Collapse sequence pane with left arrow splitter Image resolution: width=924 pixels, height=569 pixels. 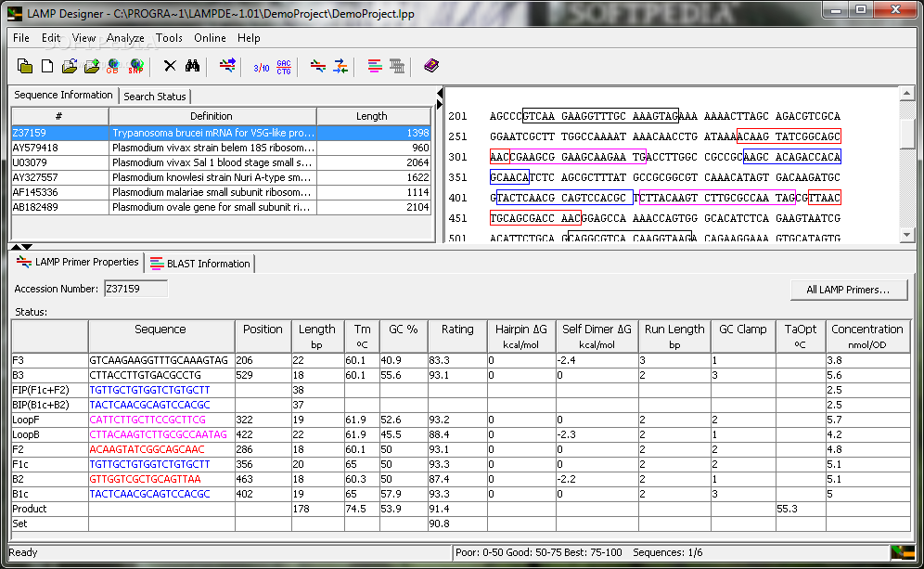(439, 94)
